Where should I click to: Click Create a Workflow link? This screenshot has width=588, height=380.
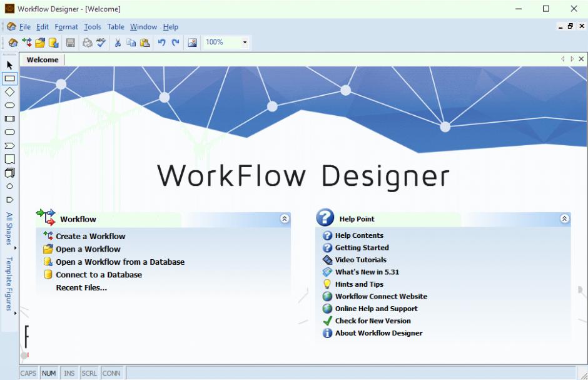click(x=90, y=237)
